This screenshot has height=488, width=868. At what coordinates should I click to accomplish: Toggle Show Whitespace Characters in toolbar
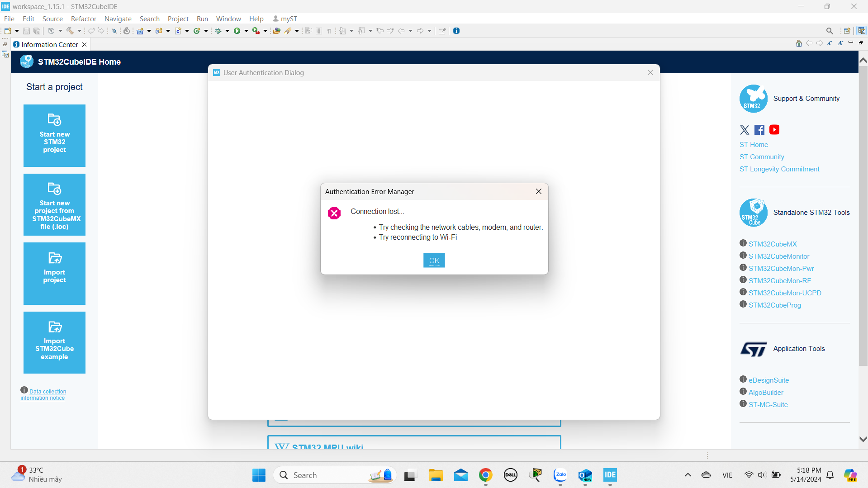tap(330, 30)
